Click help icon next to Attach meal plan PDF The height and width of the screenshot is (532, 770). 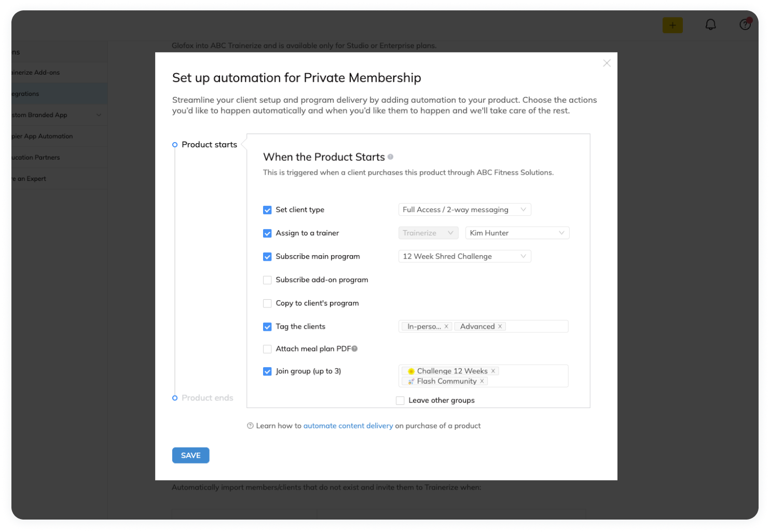354,349
